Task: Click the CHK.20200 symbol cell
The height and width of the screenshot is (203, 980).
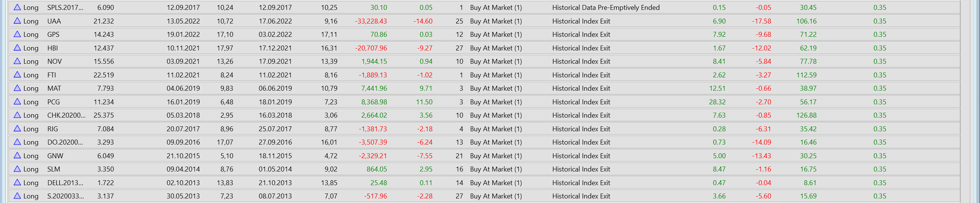Action: [x=66, y=115]
